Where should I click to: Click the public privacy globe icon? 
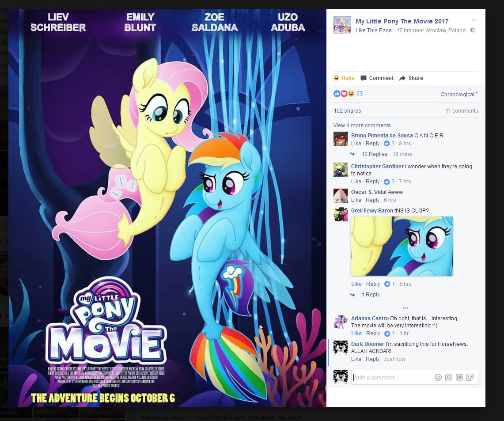point(473,30)
